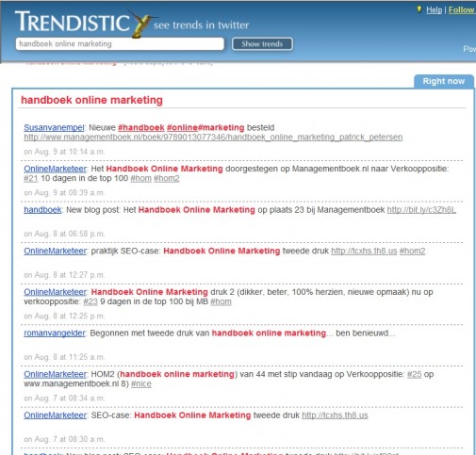This screenshot has width=476, height=455.
Task: Click the #21 link
Action: point(31,178)
